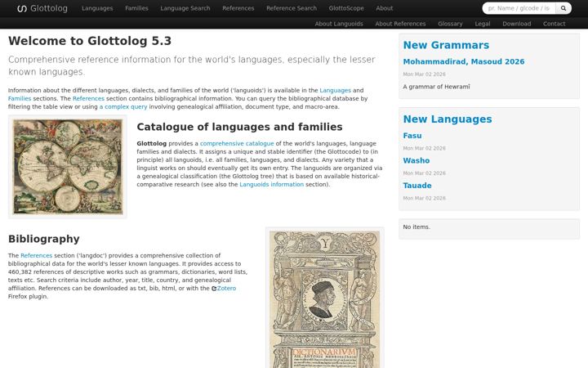Go to Language Search
Screen dimensions: 588x368
[185, 8]
